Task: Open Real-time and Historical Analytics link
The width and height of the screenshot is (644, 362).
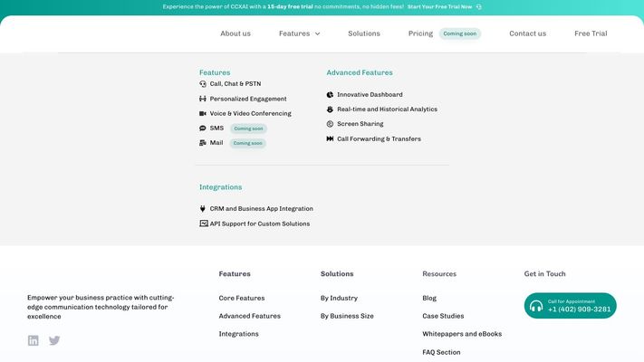Action: 387,110
